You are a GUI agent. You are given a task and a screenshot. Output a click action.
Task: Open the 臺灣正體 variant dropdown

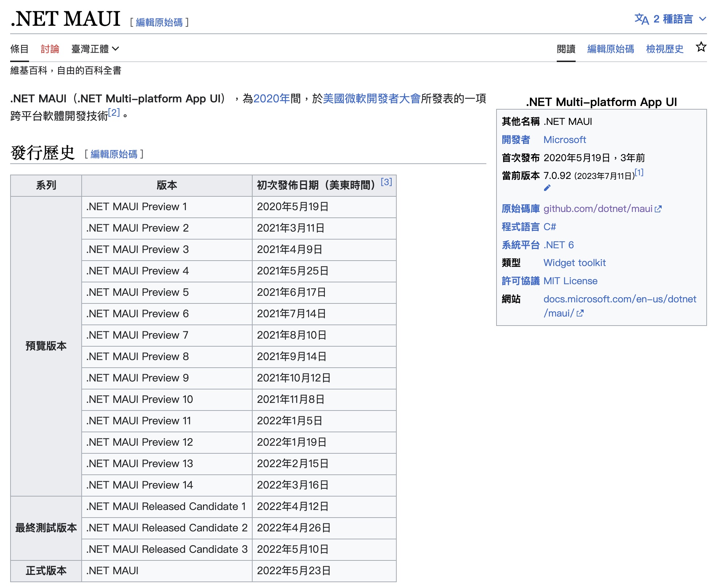click(x=95, y=49)
